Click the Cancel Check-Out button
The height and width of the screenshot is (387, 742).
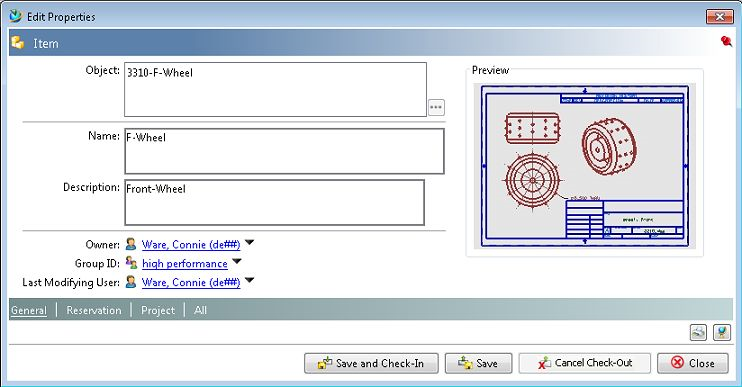pyautogui.click(x=584, y=363)
